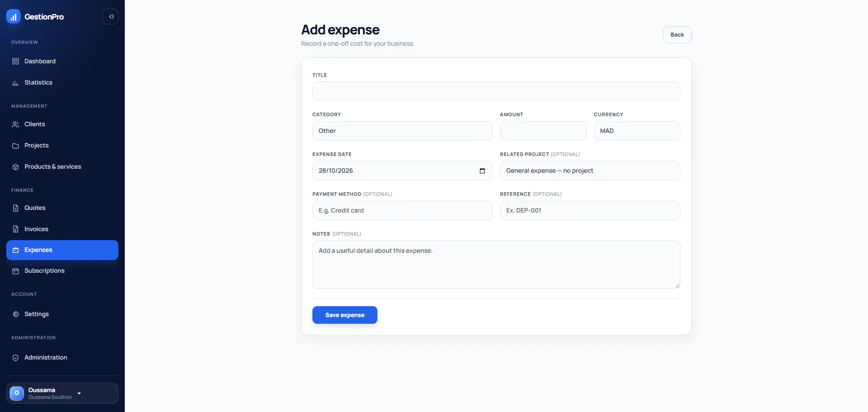Click the Back button
The width and height of the screenshot is (868, 412).
(x=677, y=35)
